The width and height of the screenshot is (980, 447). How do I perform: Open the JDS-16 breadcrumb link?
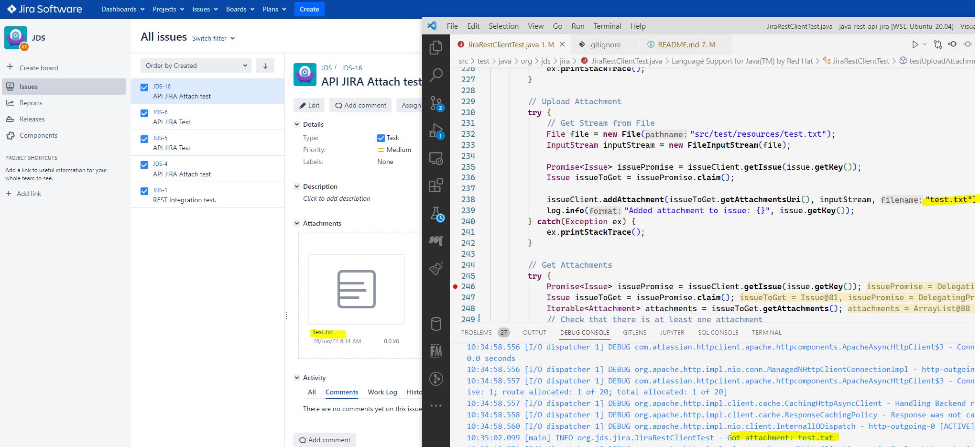pyautogui.click(x=351, y=68)
